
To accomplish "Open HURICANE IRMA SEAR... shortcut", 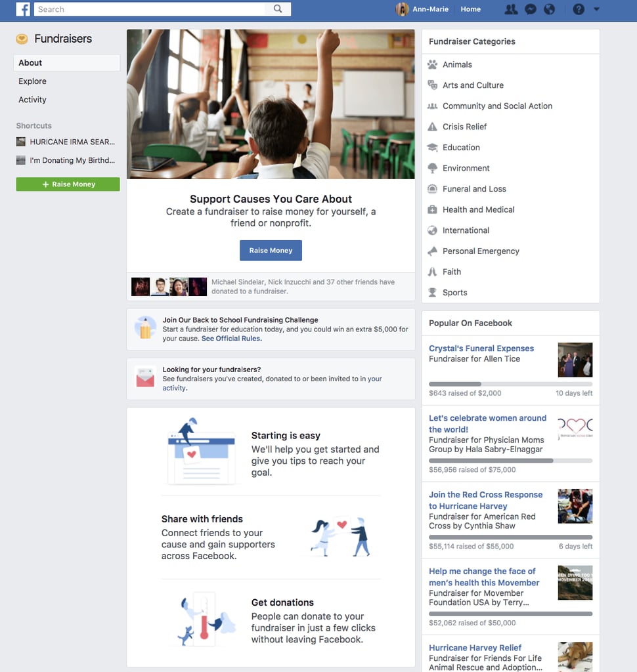I will (66, 142).
